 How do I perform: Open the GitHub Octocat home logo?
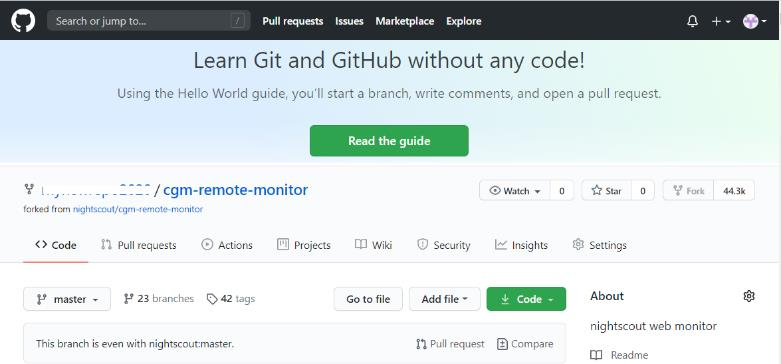(23, 21)
